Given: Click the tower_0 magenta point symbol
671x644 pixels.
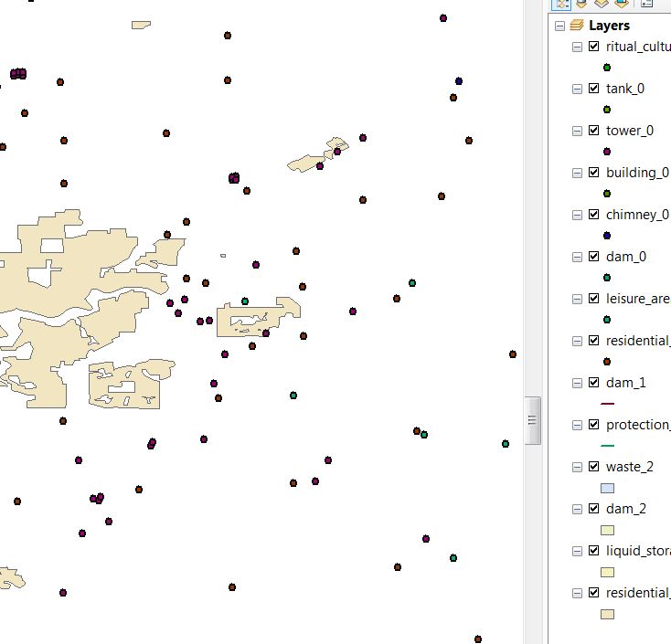Looking at the screenshot, I should [x=607, y=152].
